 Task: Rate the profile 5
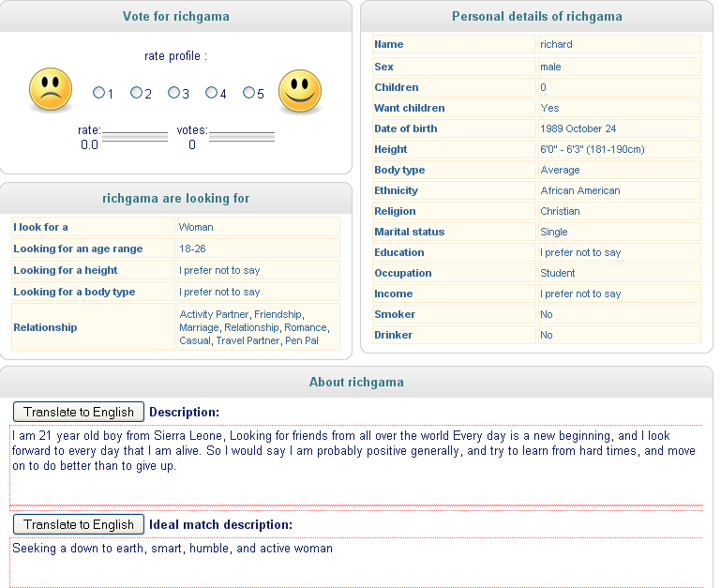(248, 93)
